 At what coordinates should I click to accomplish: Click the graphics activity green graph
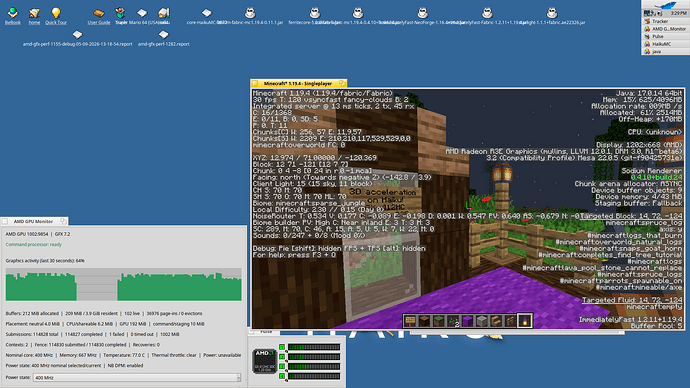tap(124, 284)
